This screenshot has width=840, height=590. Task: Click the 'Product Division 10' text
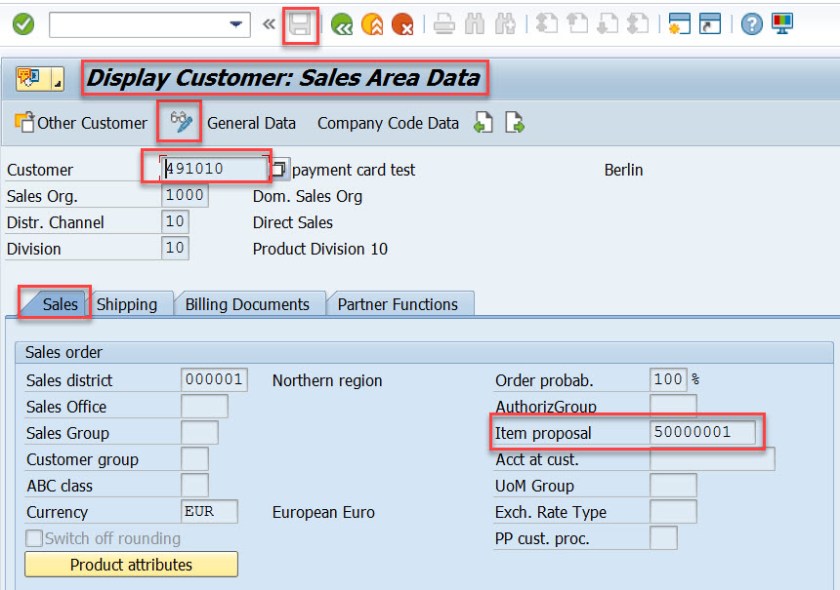tap(320, 249)
